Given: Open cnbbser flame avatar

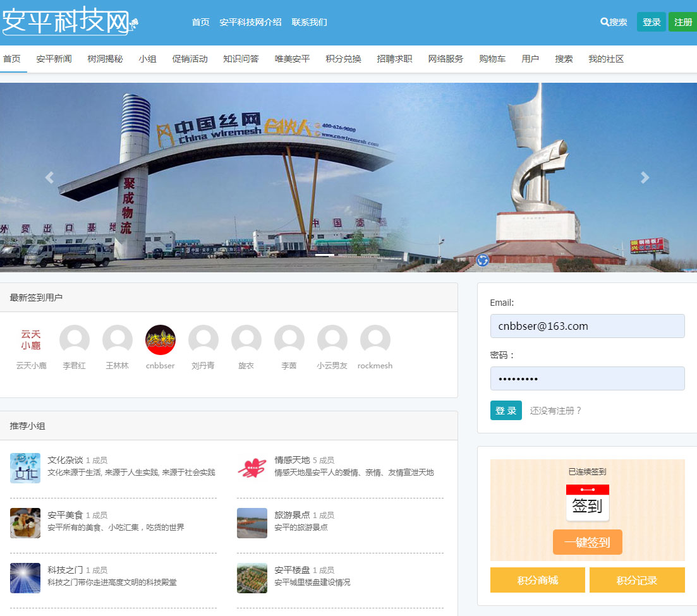Looking at the screenshot, I should coord(161,340).
